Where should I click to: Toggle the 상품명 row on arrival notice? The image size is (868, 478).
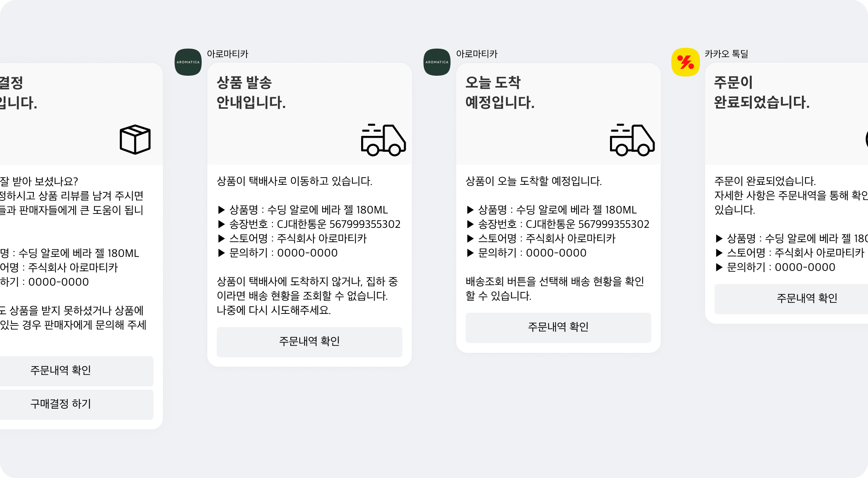(x=552, y=210)
